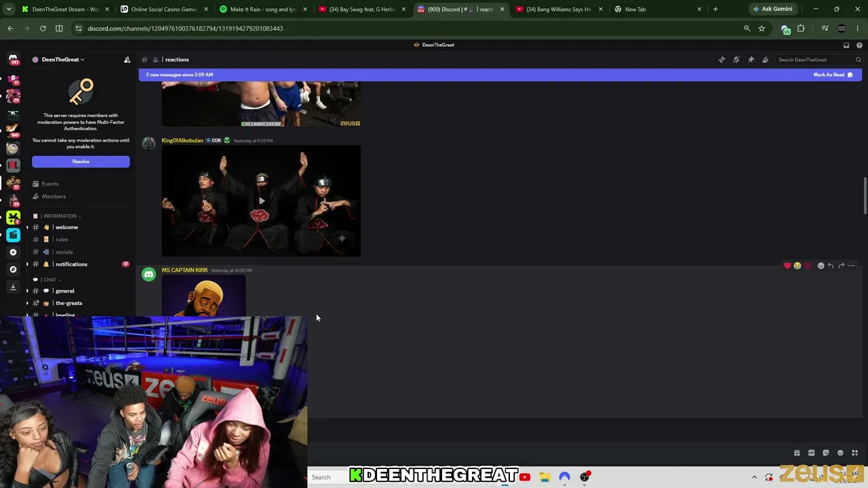Reply to MS CAPTAIN KIRK message
The height and width of the screenshot is (488, 868).
(831, 266)
